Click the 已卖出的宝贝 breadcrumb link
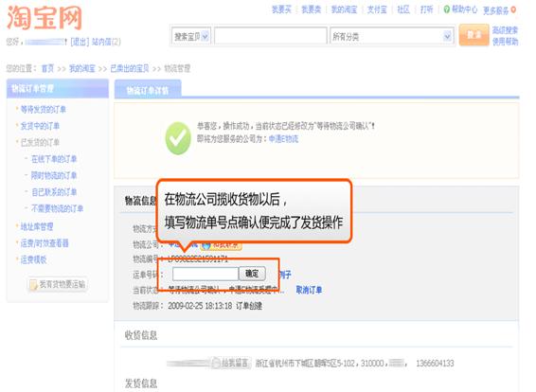This screenshot has width=536, height=392. (x=130, y=68)
